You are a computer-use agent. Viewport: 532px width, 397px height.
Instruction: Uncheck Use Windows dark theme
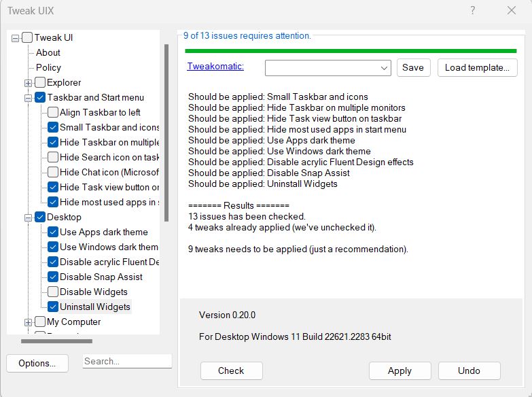53,247
